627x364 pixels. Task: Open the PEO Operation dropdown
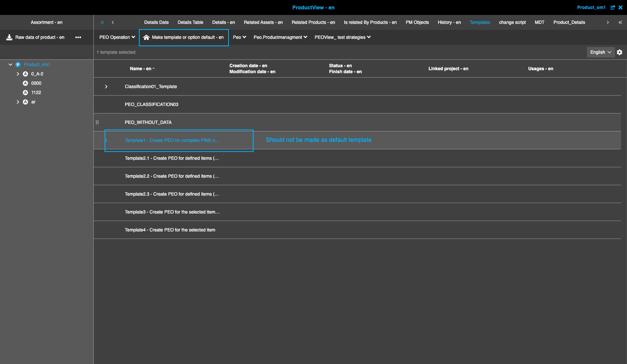pyautogui.click(x=117, y=37)
